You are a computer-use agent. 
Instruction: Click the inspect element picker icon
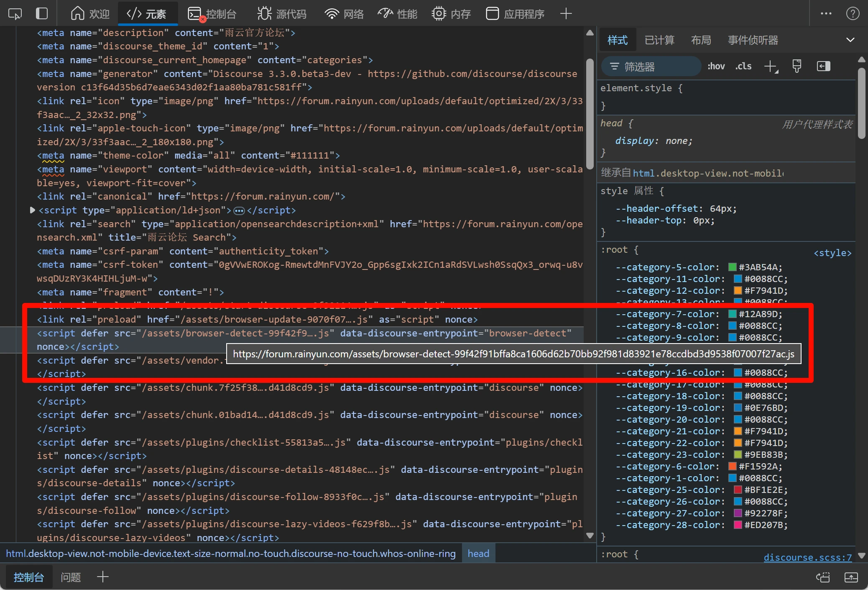tap(15, 14)
